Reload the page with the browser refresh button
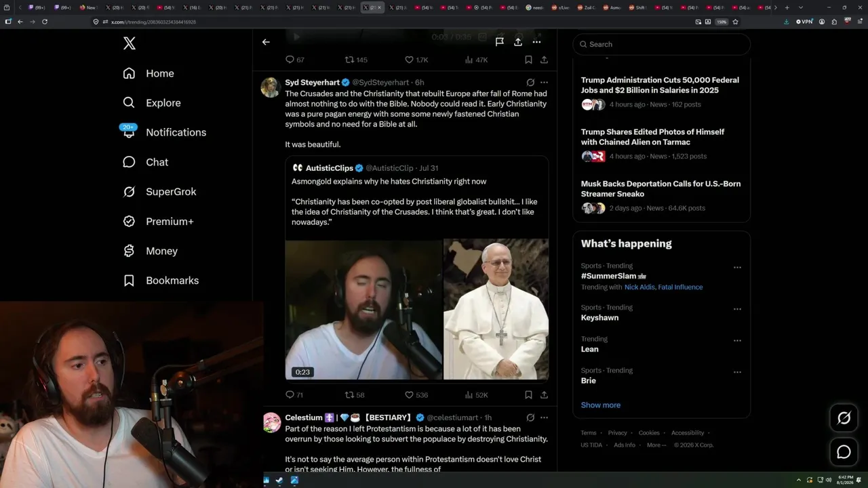Image resolution: width=868 pixels, height=488 pixels. 45,22
